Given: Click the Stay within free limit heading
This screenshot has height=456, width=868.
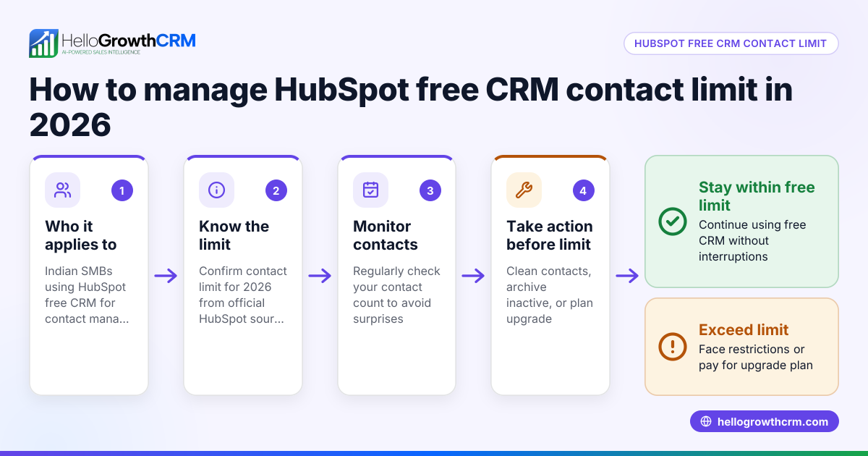Looking at the screenshot, I should (757, 196).
